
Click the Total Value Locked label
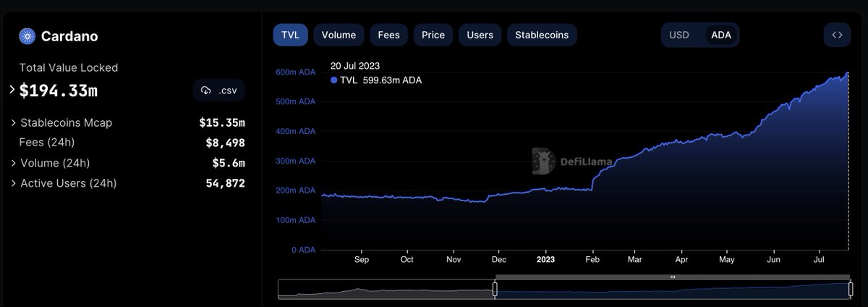click(69, 67)
